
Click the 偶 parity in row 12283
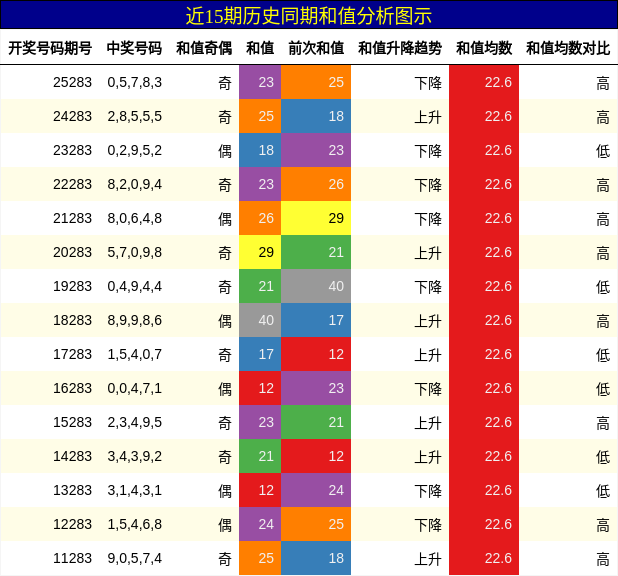(225, 525)
